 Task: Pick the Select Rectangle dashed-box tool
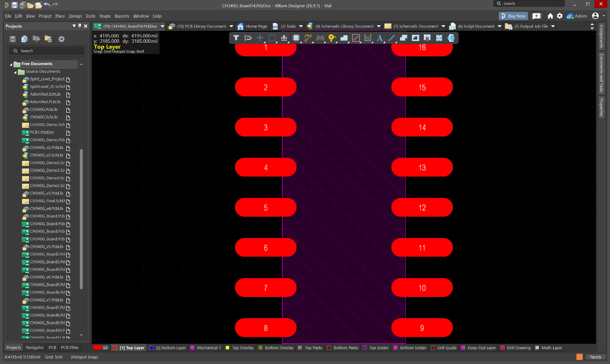click(272, 38)
